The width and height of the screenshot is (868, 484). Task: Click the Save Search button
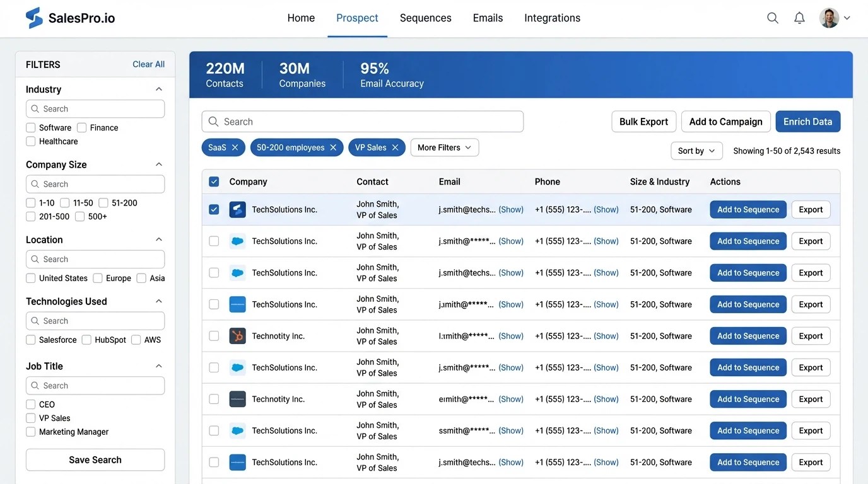[95, 459]
